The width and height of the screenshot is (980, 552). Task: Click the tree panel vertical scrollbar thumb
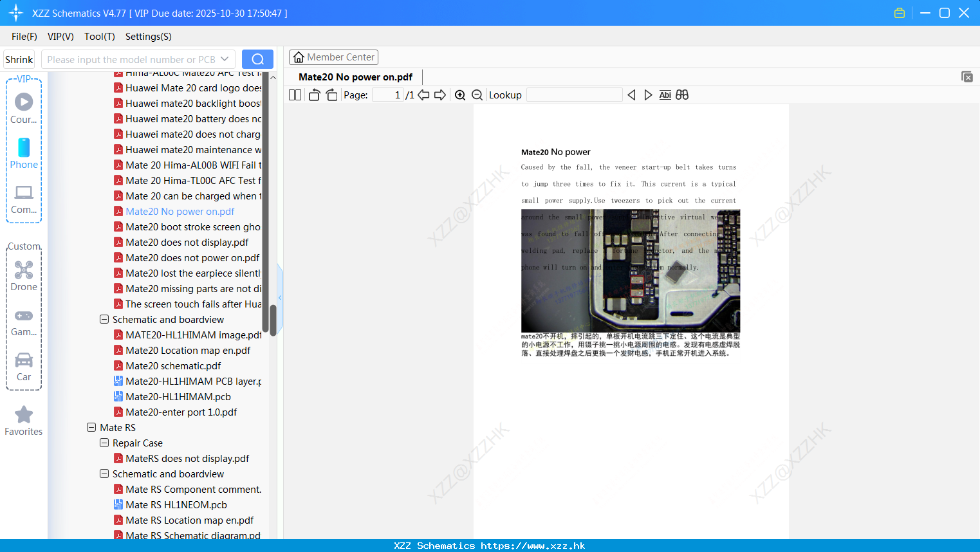pyautogui.click(x=273, y=320)
